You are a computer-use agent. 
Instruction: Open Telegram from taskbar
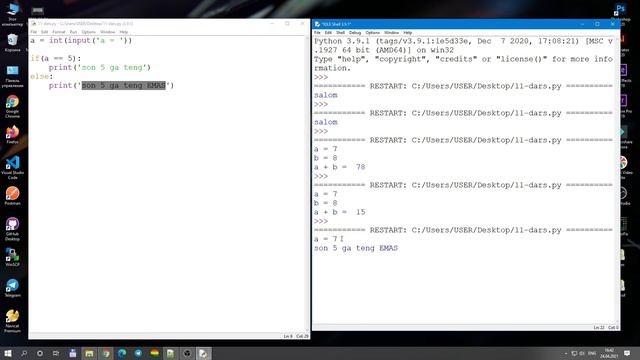click(138, 353)
